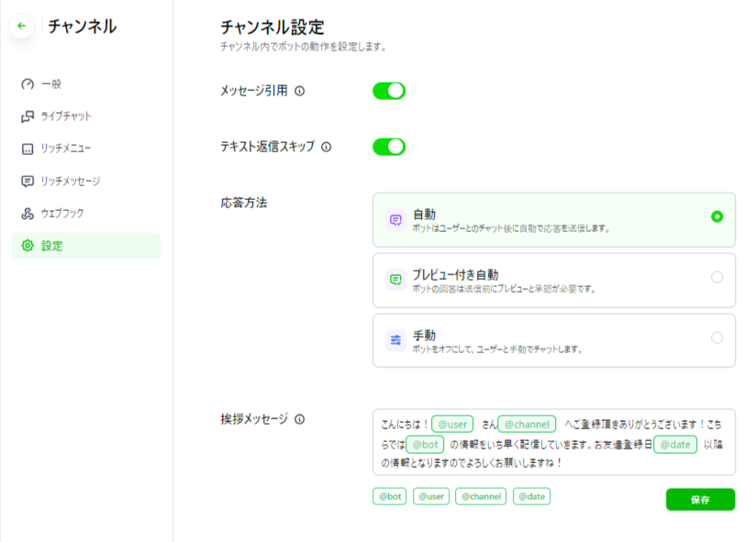This screenshot has height=542, width=756.
Task: Insert the @bot tag below the message box
Action: click(389, 496)
